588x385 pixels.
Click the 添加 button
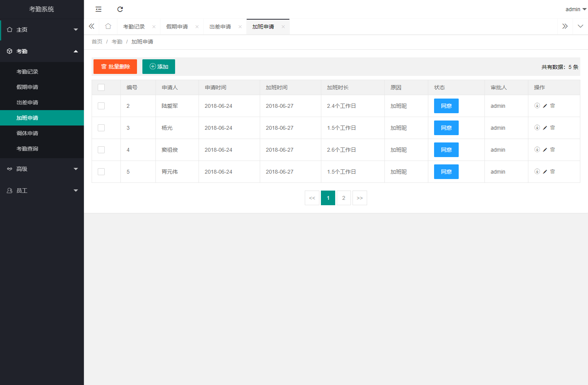coord(159,67)
